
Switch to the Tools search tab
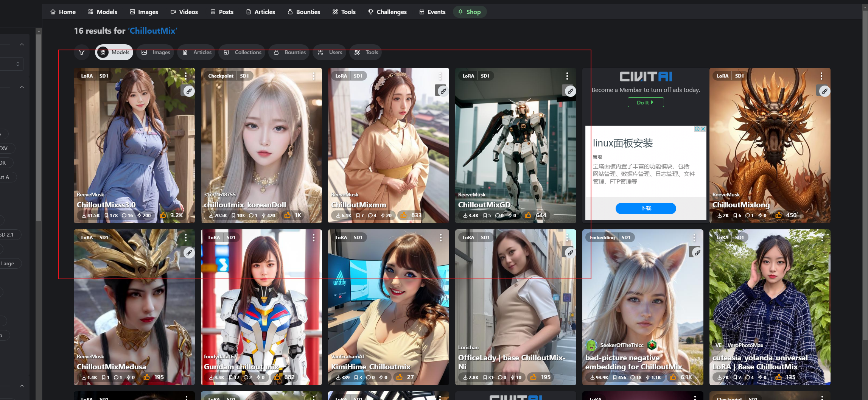pyautogui.click(x=366, y=52)
